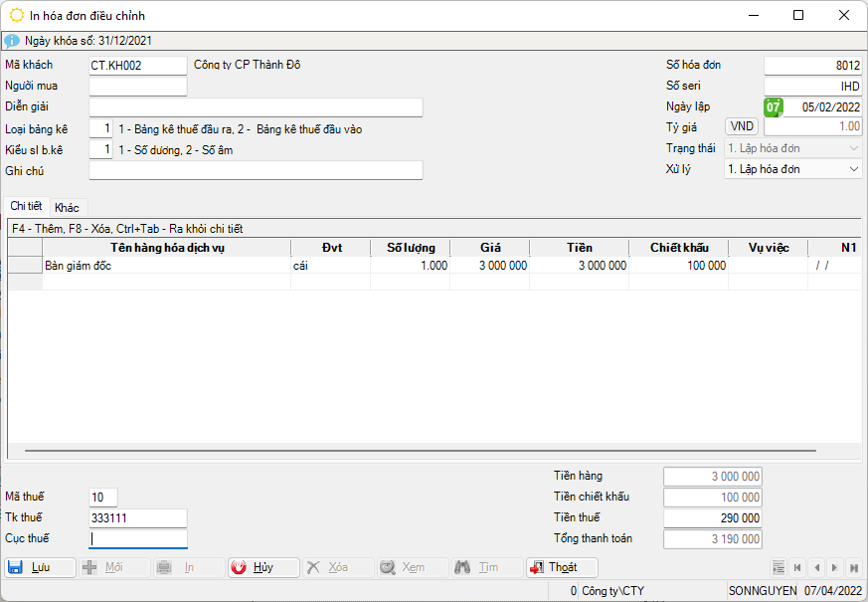Click the info icon next to Ngày khóa sổ
The width and height of the screenshot is (868, 602).
tap(12, 40)
